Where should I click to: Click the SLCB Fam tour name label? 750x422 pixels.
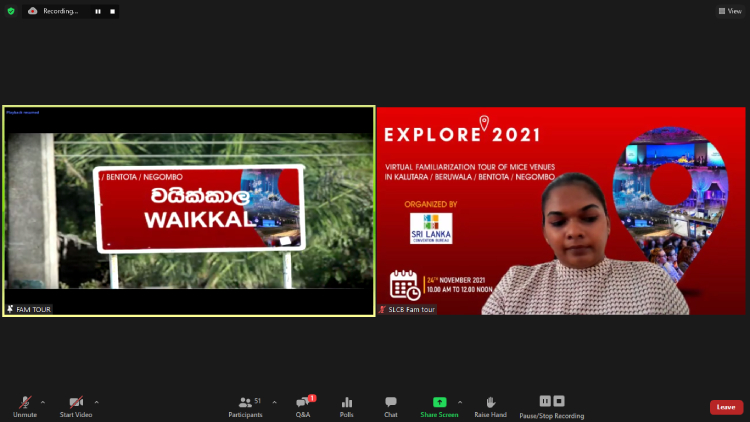[411, 310]
